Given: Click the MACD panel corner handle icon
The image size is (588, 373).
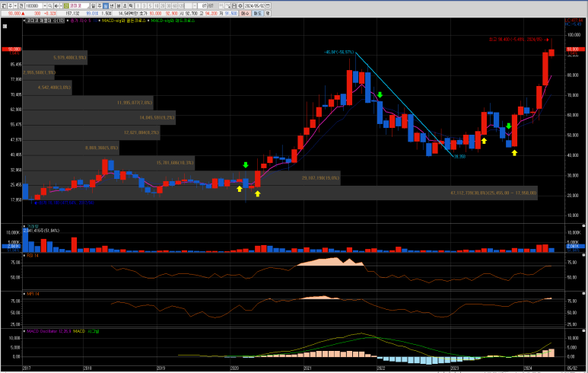Looking at the screenshot, I should (x=583, y=331).
